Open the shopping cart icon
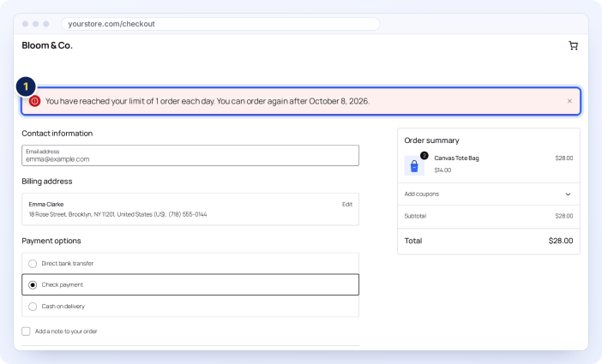The height and width of the screenshot is (364, 602). (x=573, y=45)
